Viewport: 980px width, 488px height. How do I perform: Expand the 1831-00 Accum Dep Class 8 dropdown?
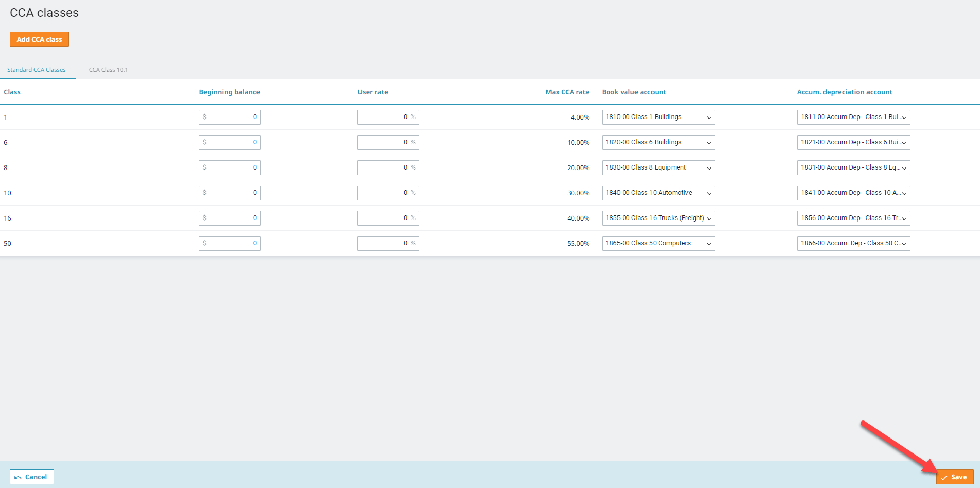853,167
